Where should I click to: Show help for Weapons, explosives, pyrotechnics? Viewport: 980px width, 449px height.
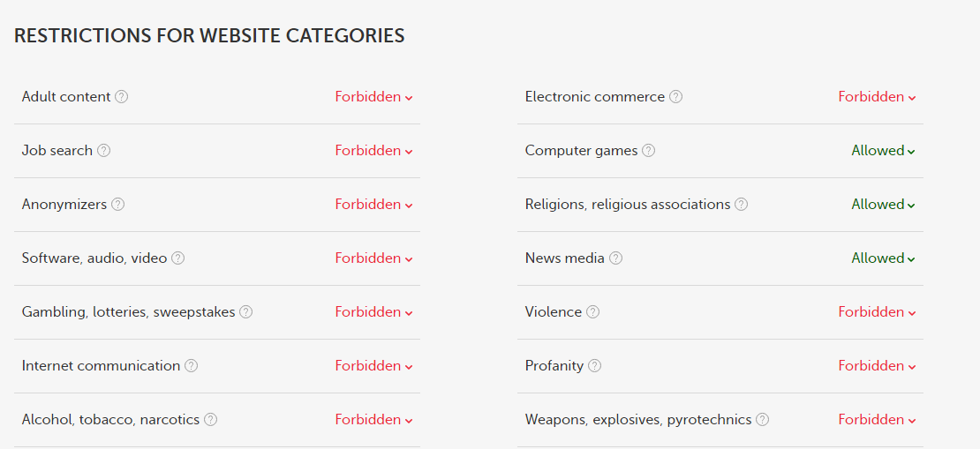point(762,420)
